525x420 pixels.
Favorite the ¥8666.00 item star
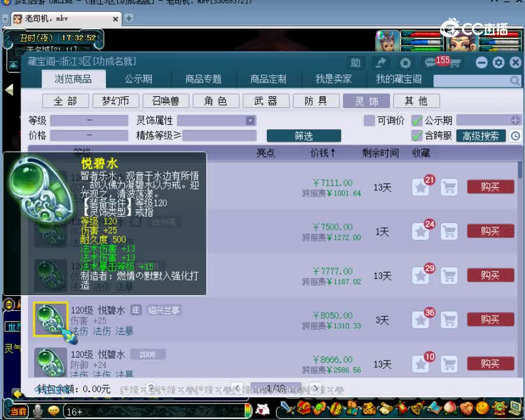point(421,364)
